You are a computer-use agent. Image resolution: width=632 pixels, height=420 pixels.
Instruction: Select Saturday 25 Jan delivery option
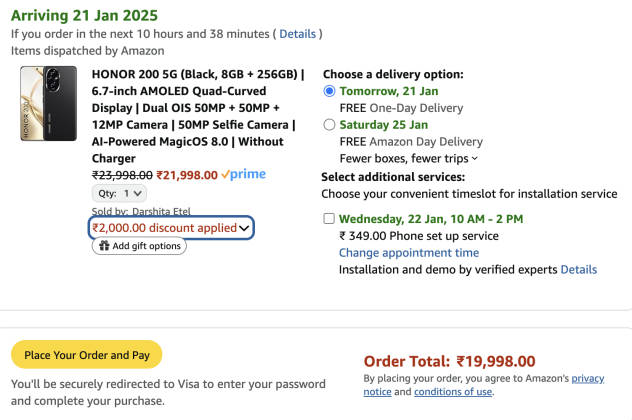tap(330, 125)
